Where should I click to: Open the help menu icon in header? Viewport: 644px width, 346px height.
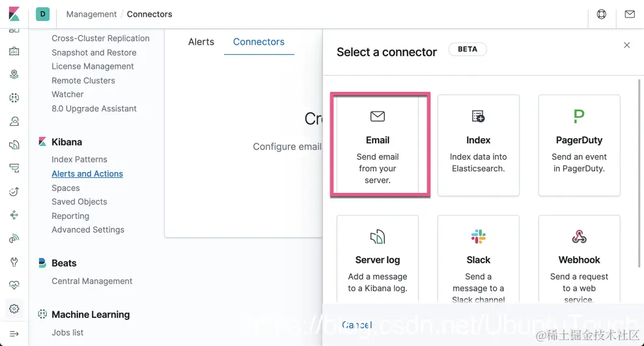[x=601, y=14]
